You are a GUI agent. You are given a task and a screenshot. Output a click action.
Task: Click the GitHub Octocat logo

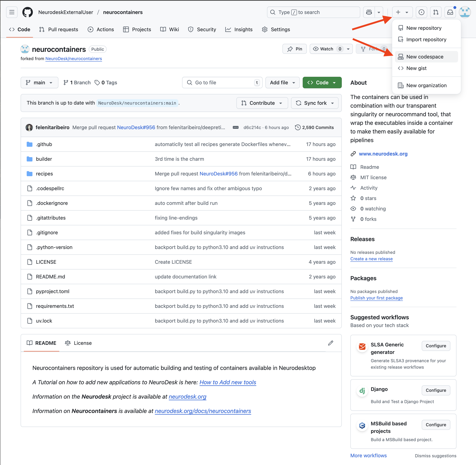point(28,12)
